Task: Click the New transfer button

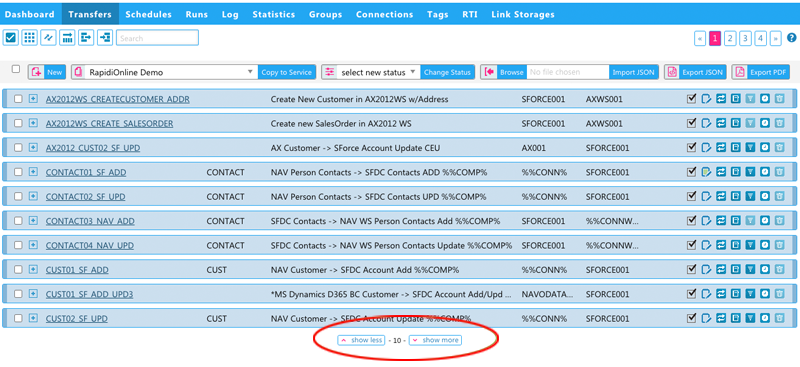Action: click(x=46, y=72)
